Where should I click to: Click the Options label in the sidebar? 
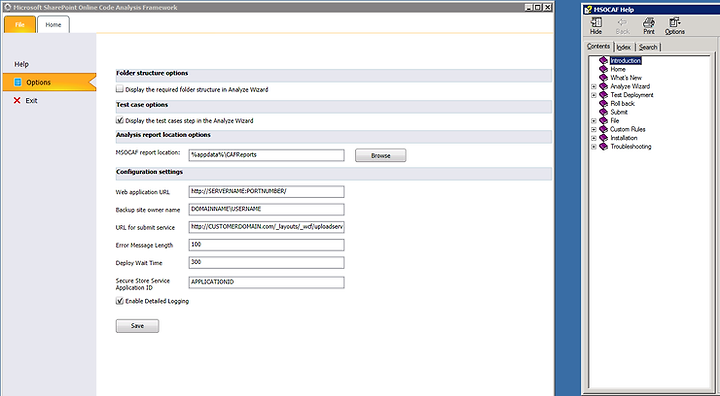click(x=39, y=82)
